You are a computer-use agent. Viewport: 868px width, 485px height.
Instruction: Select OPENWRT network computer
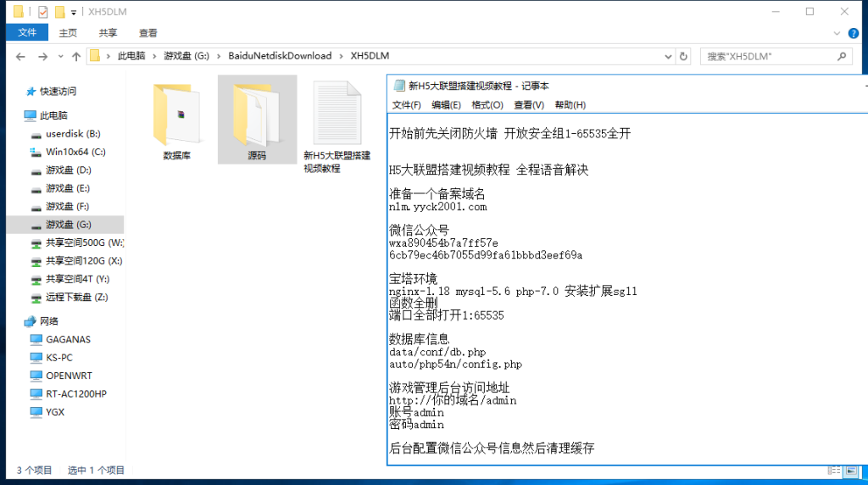[69, 376]
